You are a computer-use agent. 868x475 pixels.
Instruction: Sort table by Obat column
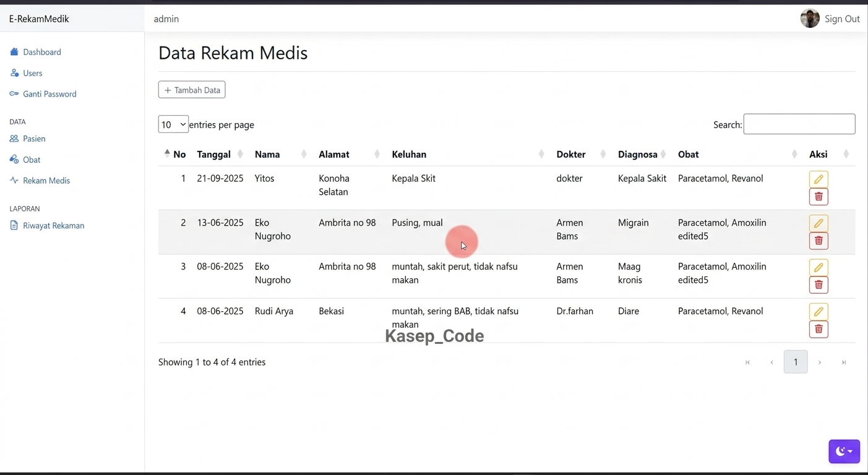[738, 154]
